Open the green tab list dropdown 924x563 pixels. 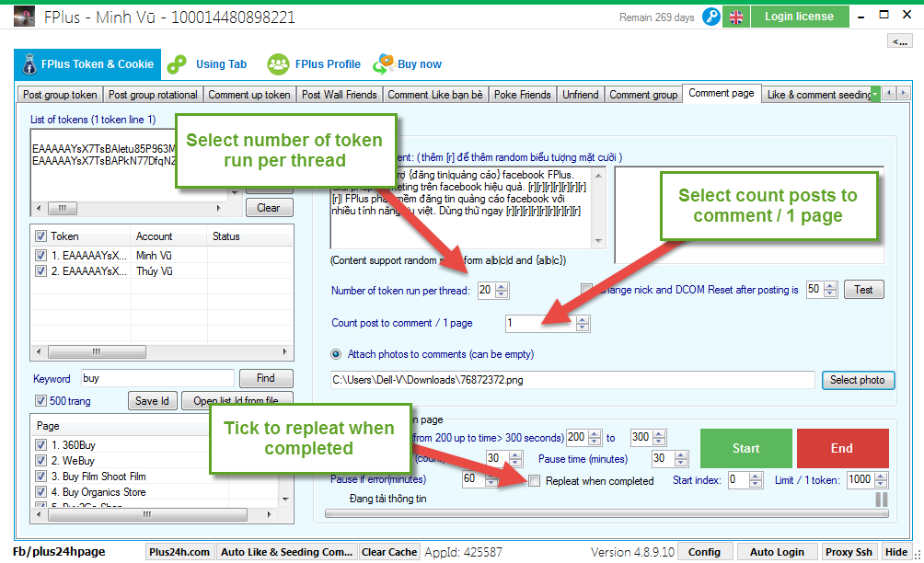pyautogui.click(x=875, y=94)
